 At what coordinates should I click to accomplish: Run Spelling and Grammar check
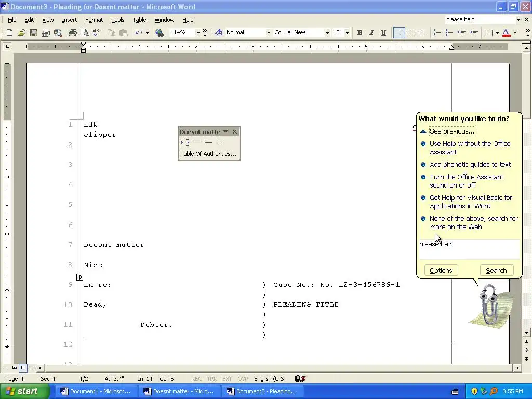(x=96, y=33)
